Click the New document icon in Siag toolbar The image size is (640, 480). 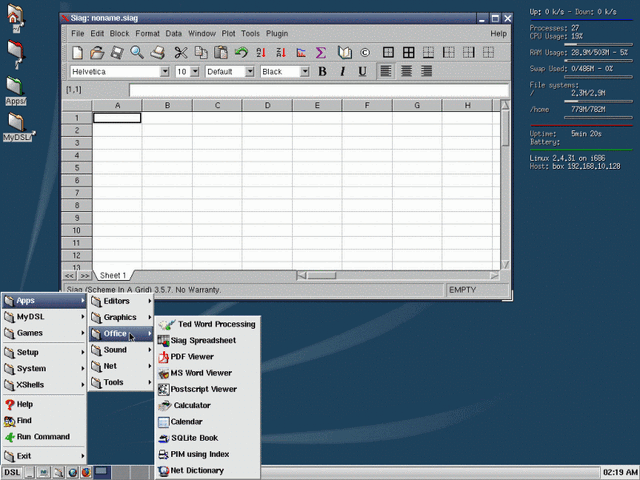click(78, 52)
